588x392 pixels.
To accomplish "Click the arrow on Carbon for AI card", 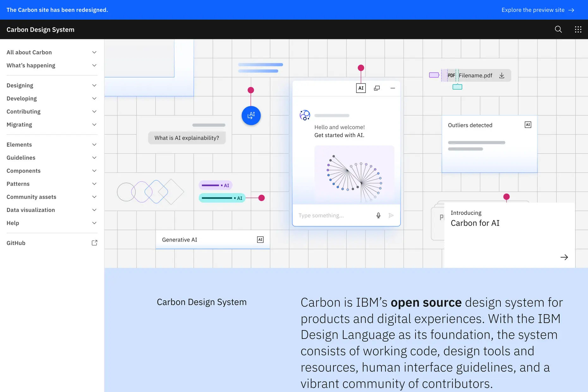I will 564,257.
